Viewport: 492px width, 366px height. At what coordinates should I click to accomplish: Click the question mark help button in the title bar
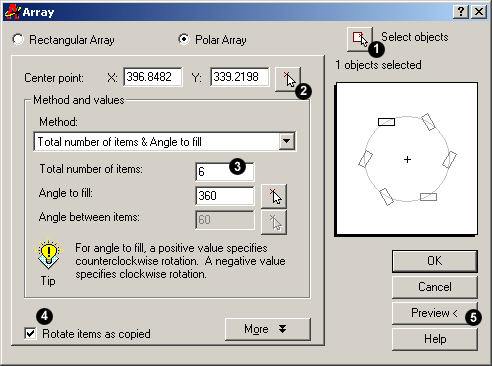click(x=461, y=12)
